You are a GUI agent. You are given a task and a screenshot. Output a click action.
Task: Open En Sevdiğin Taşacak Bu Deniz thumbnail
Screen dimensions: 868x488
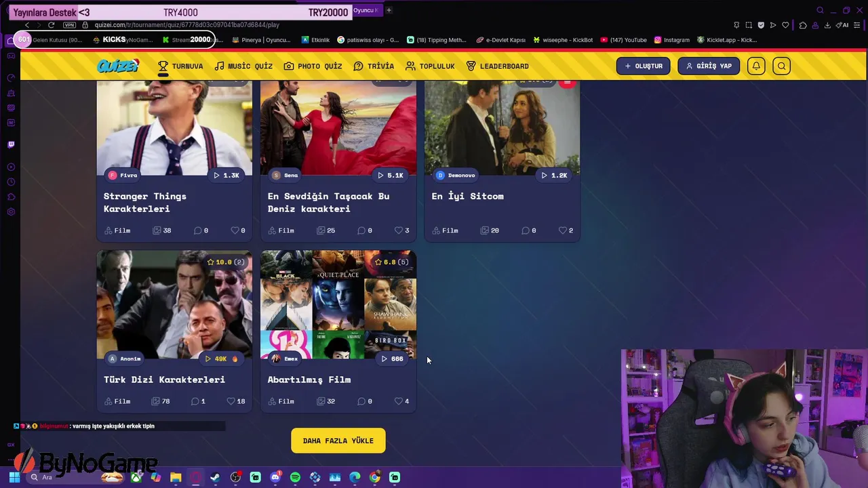click(x=338, y=129)
